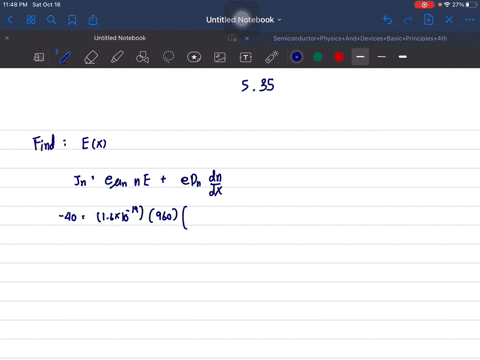480x360 pixels.
Task: Choose the green pen color
Action: (x=318, y=57)
